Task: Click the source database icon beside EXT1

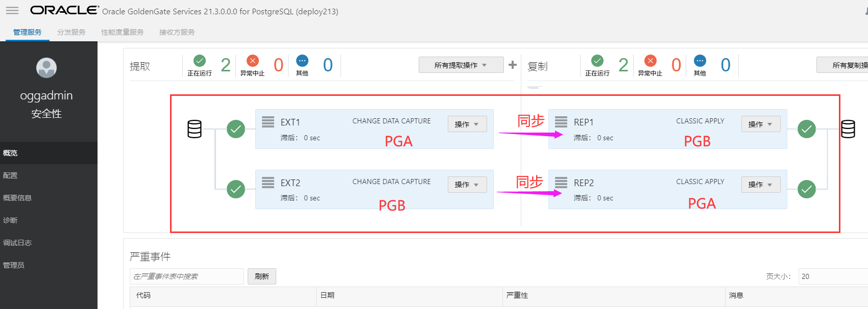Action: tap(195, 129)
